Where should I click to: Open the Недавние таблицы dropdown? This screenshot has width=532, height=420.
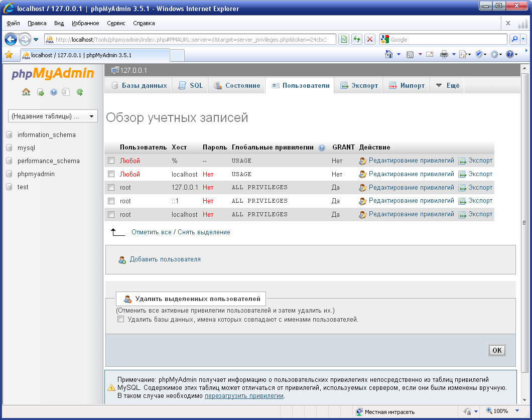[x=53, y=116]
